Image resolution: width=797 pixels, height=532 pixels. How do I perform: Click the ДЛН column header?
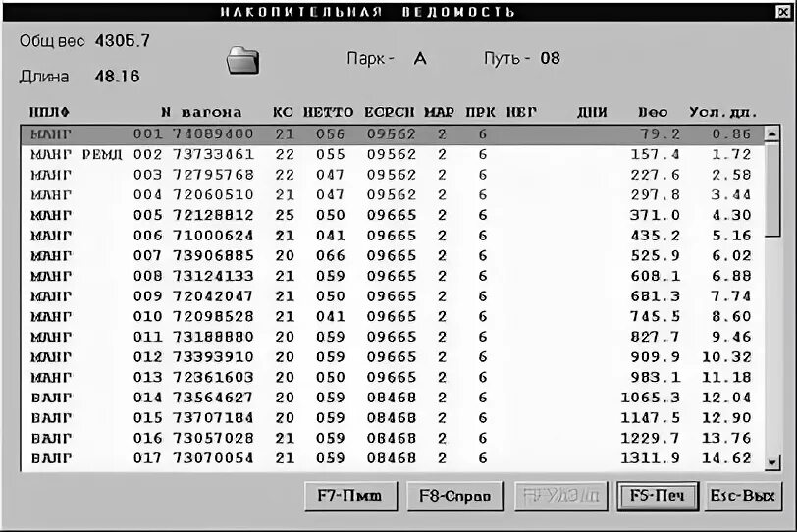coord(592,112)
